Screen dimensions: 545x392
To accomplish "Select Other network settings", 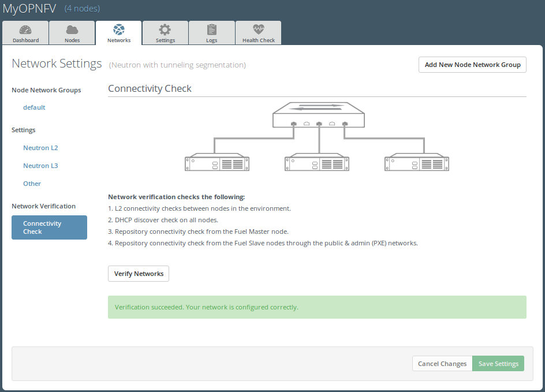I will tap(32, 184).
